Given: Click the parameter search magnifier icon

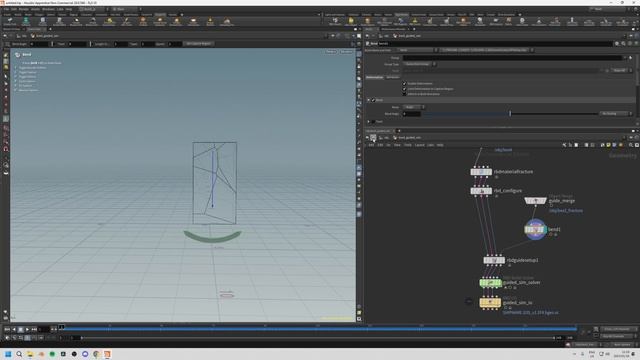Looking at the screenshot, I should pyautogui.click(x=623, y=43).
